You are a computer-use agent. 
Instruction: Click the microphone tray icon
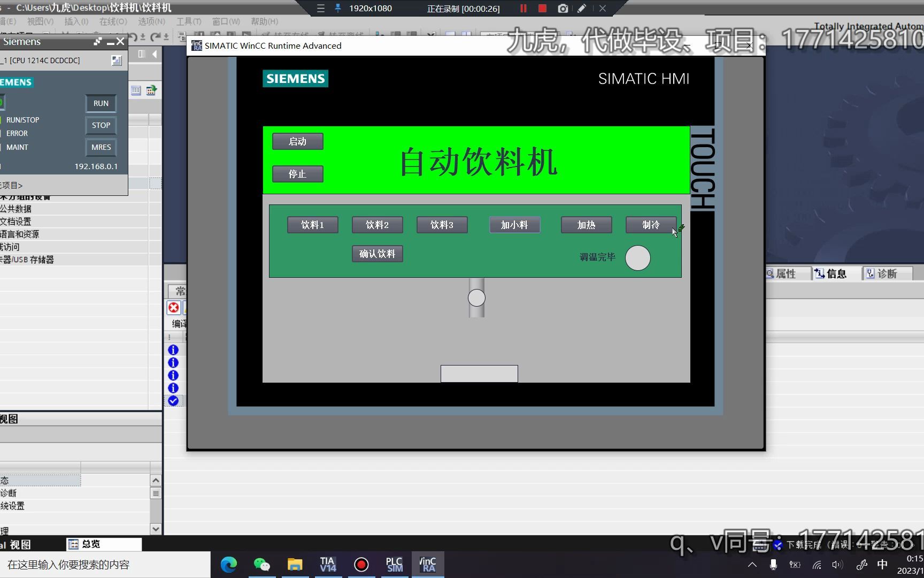[773, 565]
